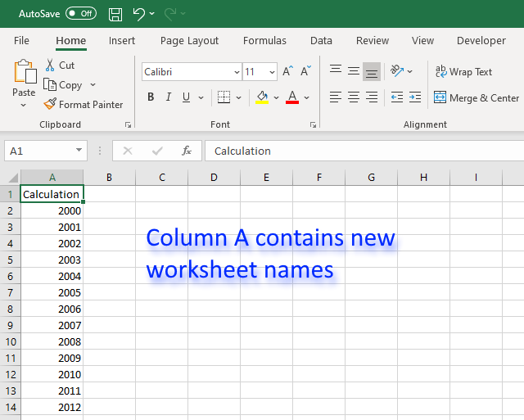This screenshot has width=524, height=420.
Task: Click Merge & Center button
Action: (x=476, y=97)
